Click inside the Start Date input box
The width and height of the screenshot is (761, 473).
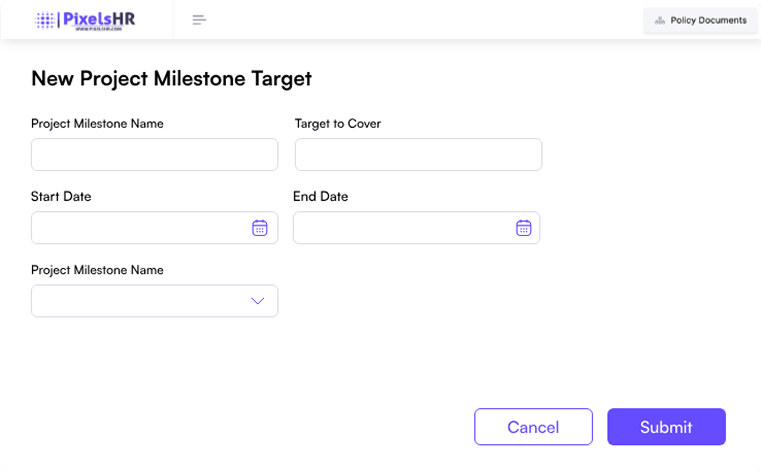[138, 228]
